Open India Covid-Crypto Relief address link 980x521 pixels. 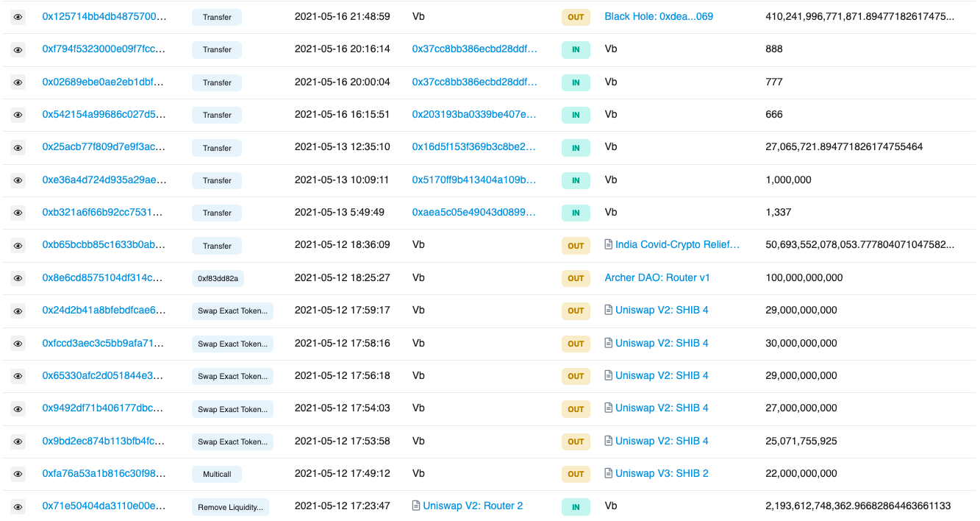(677, 245)
